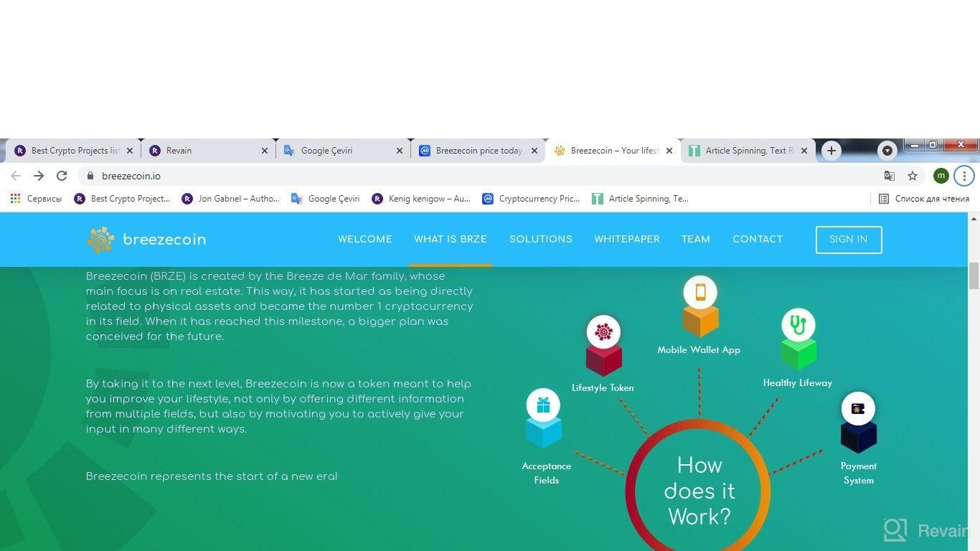Screen dimensions: 980x551
Task: Open WHITEPAPER nav menu item
Action: tap(627, 240)
